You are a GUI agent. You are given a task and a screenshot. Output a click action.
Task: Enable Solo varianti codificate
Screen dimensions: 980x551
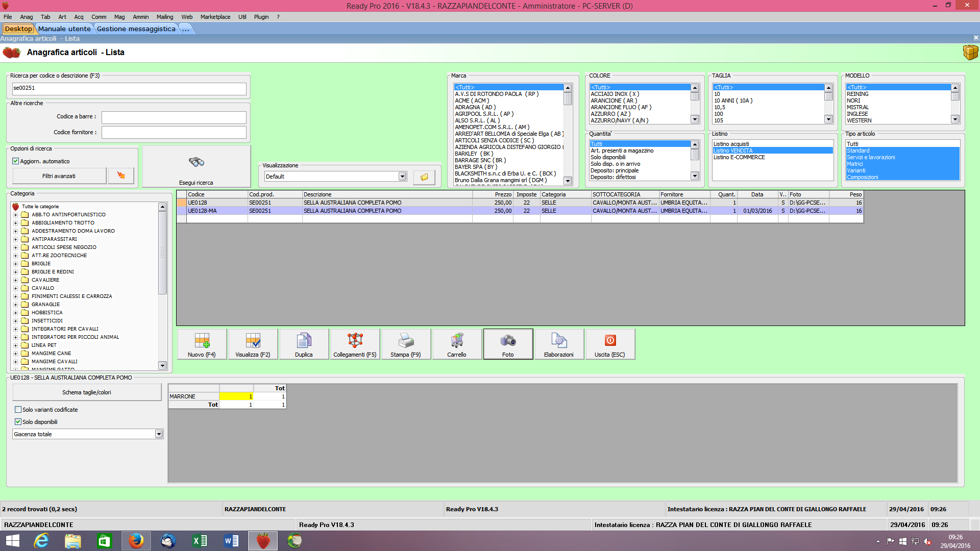pyautogui.click(x=18, y=410)
